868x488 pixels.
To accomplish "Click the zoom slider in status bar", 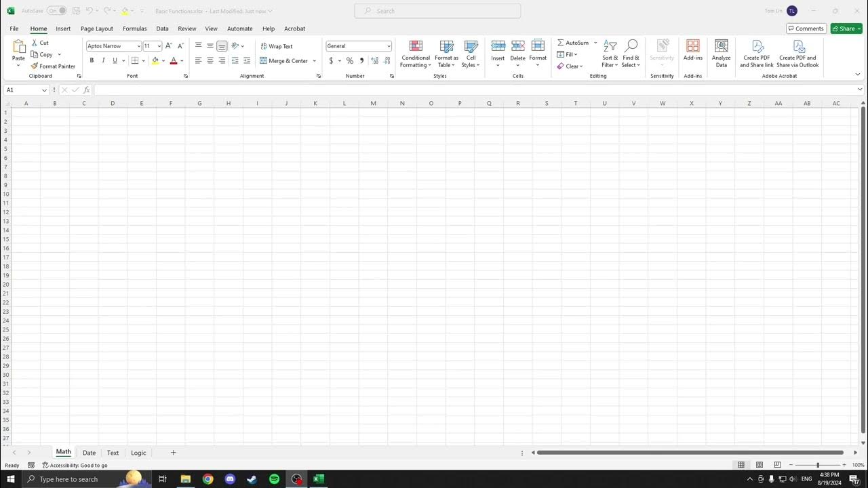I will pos(818,465).
